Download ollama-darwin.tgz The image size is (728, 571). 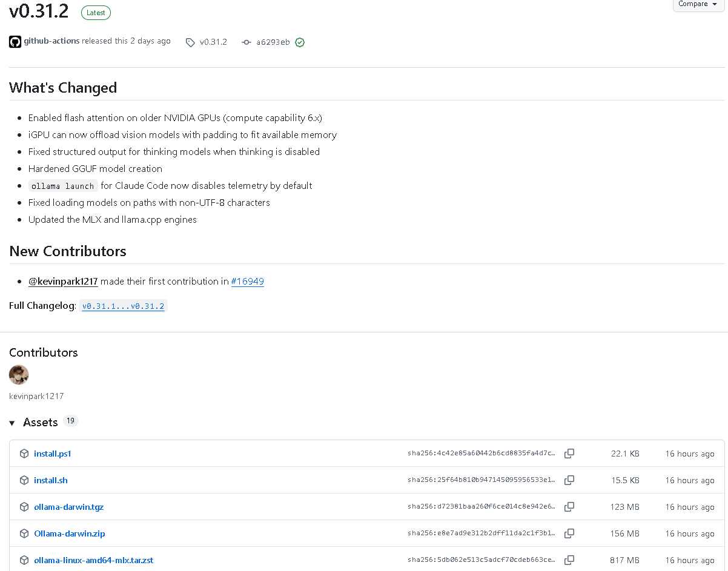coord(69,507)
